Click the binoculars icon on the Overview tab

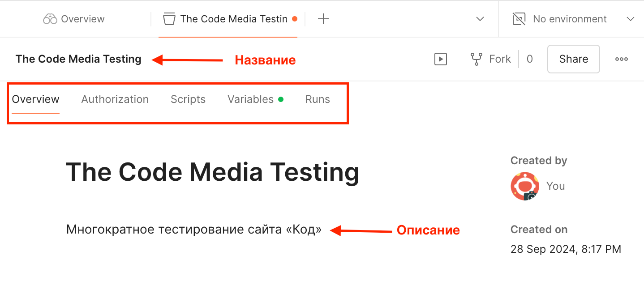click(50, 18)
